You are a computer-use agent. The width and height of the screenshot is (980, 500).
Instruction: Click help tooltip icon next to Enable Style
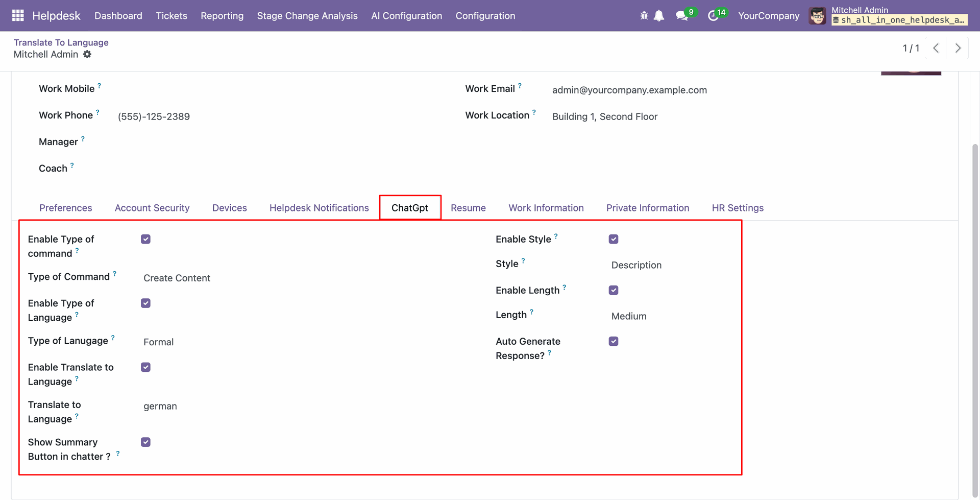click(x=556, y=236)
